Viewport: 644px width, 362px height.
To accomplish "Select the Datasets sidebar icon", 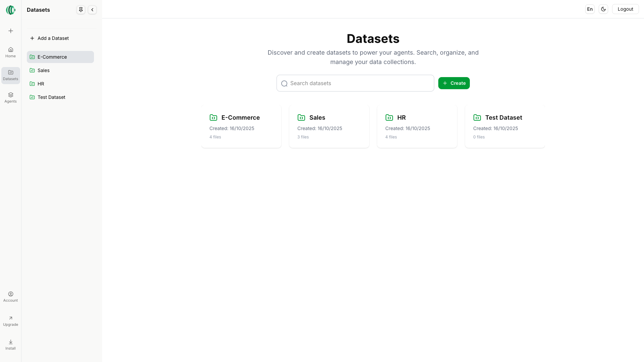I will [x=10, y=75].
